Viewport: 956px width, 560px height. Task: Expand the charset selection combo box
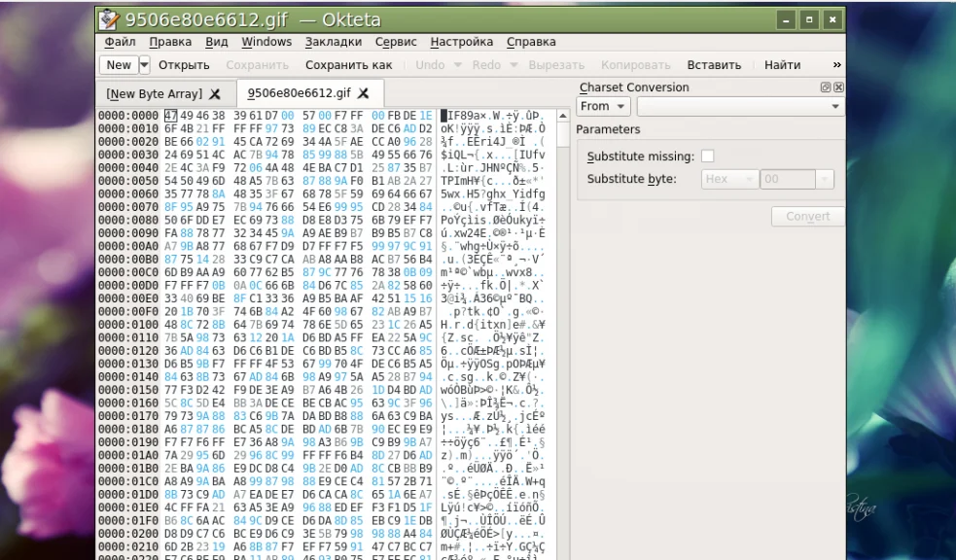point(835,106)
